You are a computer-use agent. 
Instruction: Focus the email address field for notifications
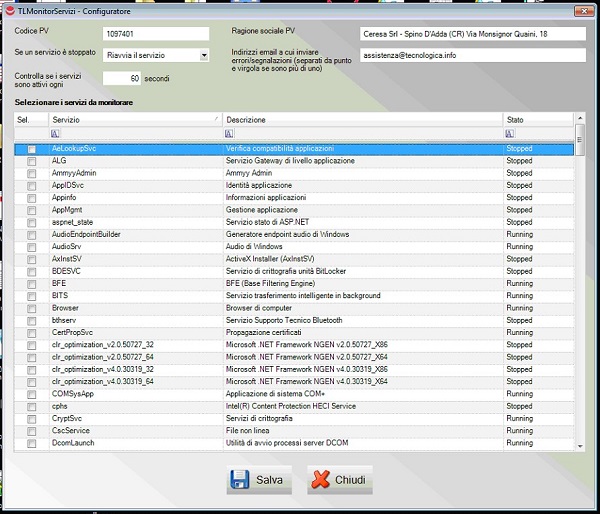click(472, 58)
